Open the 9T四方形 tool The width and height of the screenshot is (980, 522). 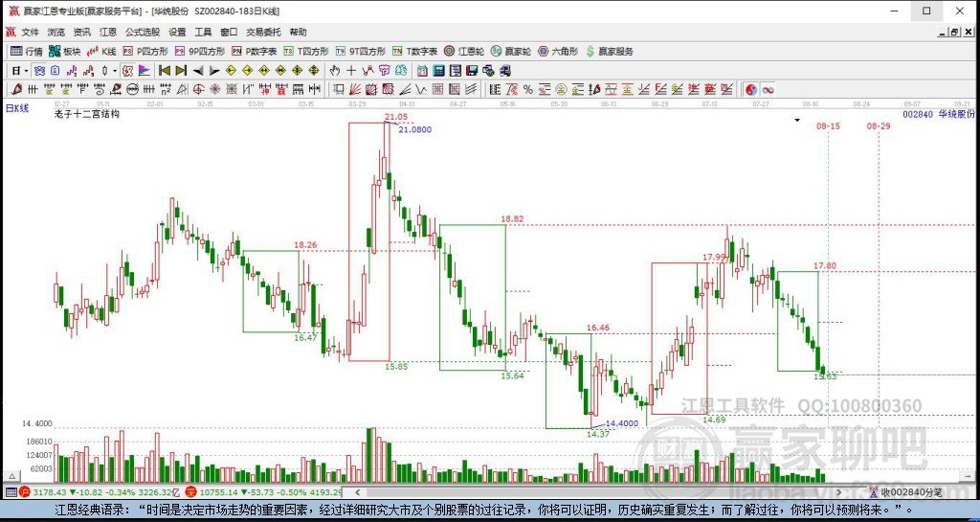pyautogui.click(x=360, y=52)
